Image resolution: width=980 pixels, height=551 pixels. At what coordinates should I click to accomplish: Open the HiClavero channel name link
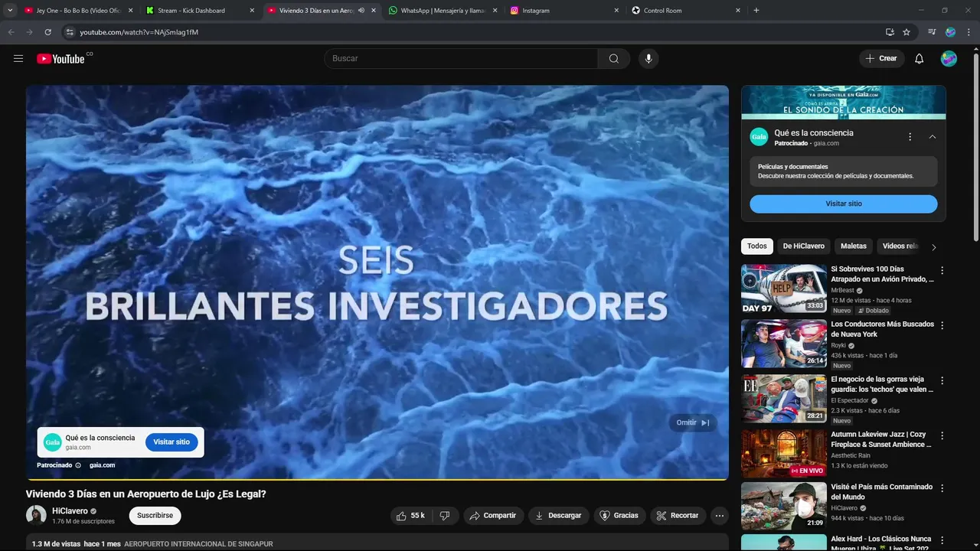point(70,511)
